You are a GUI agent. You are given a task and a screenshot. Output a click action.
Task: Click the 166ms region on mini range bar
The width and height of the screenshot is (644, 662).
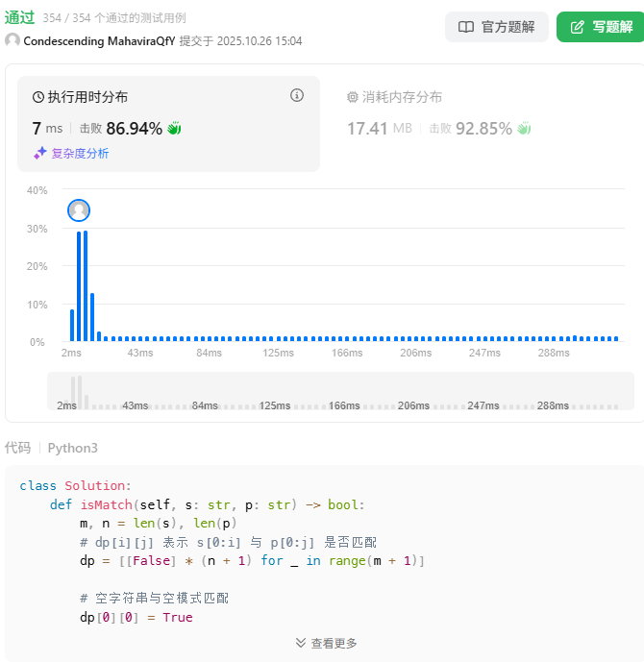click(343, 405)
